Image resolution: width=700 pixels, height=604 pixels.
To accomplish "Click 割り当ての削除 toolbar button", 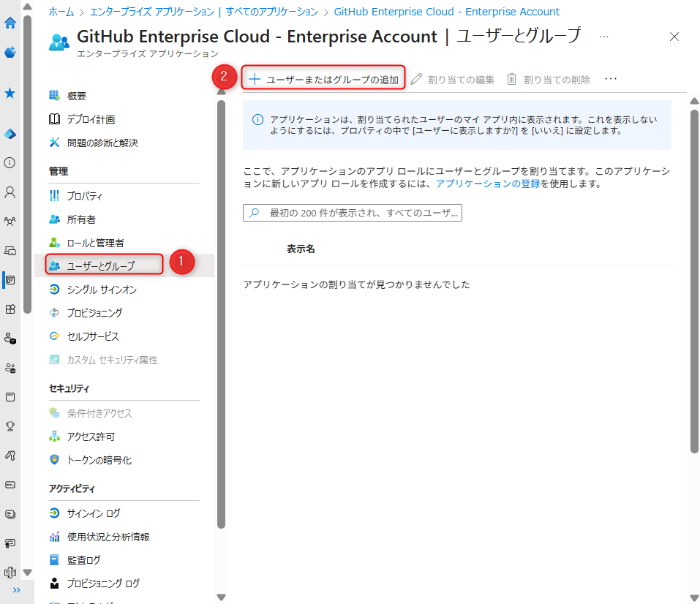I will (549, 80).
